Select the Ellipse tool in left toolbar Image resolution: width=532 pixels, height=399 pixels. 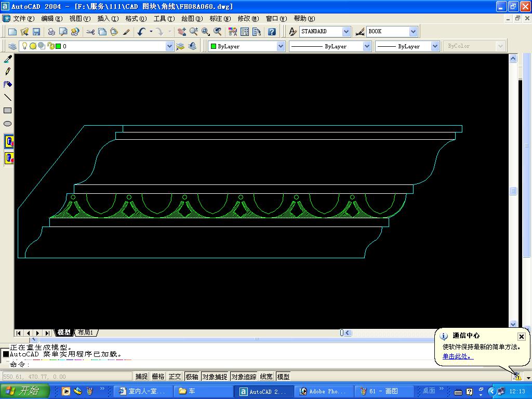coord(8,124)
